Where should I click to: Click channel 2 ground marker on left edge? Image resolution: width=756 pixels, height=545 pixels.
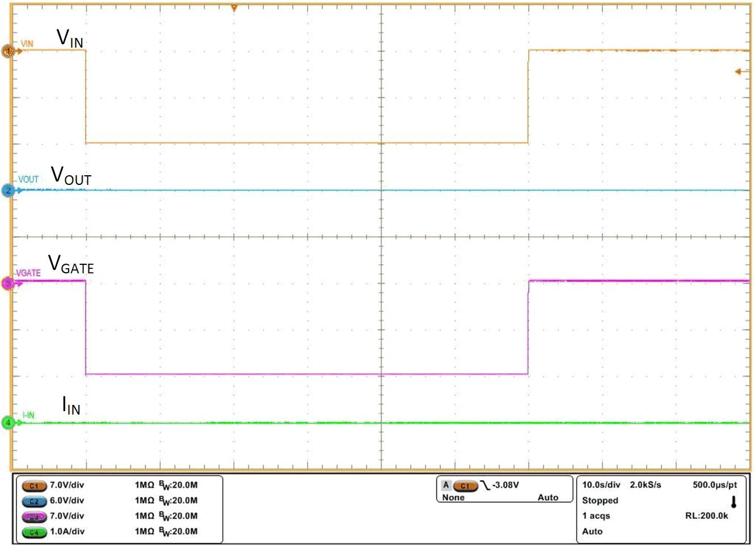click(8, 191)
